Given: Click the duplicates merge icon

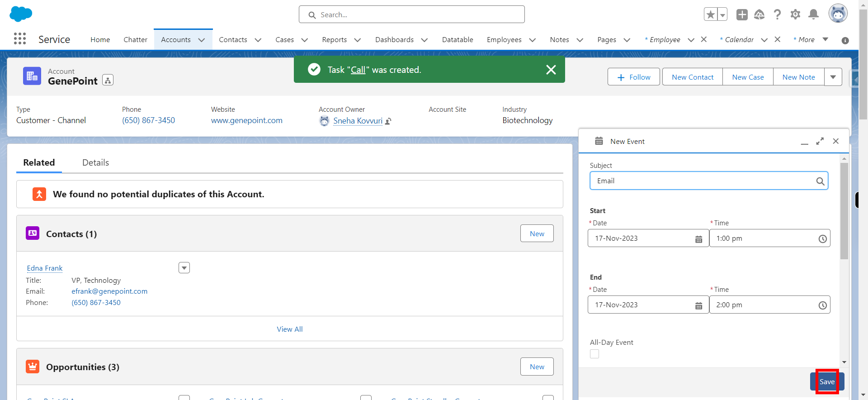Looking at the screenshot, I should (39, 194).
